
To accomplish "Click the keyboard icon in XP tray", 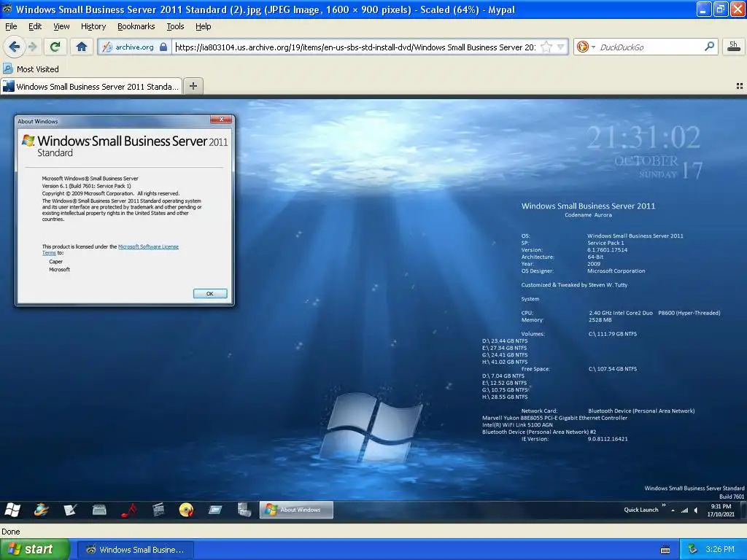I will (x=665, y=550).
